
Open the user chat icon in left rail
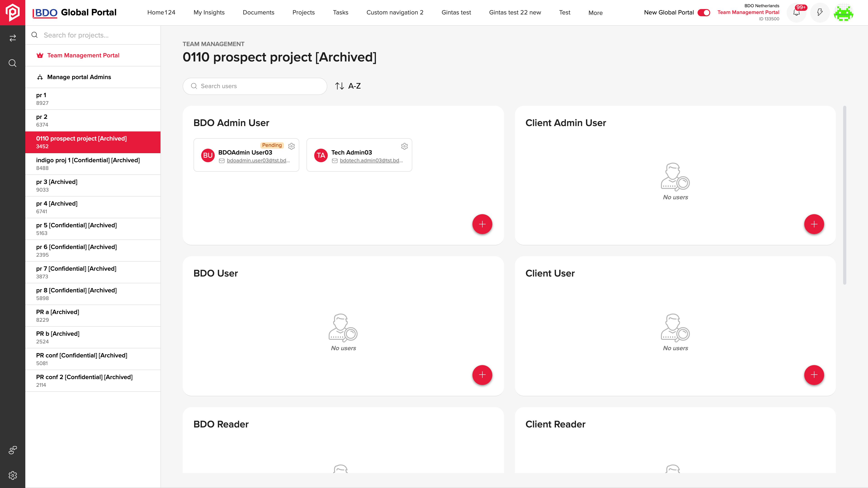click(x=12, y=450)
